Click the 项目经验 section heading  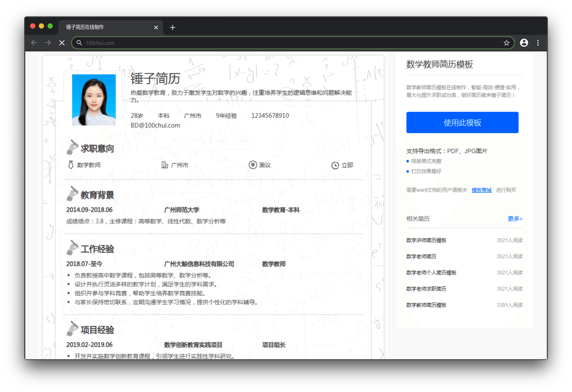[x=97, y=330]
